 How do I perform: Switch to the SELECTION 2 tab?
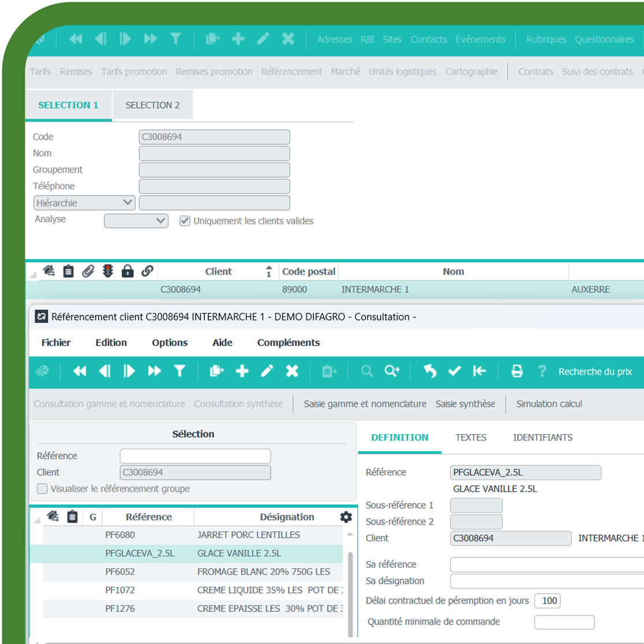click(x=152, y=105)
